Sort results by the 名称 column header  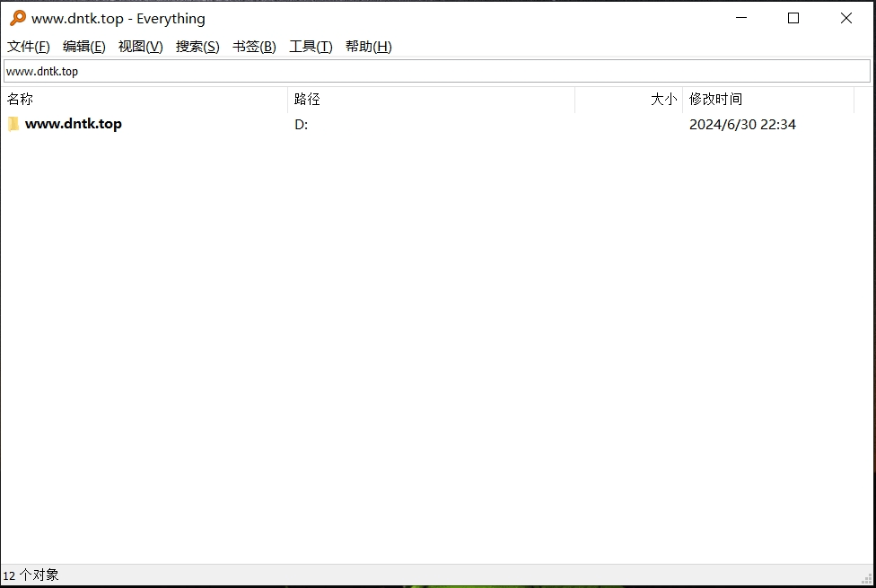pyautogui.click(x=145, y=99)
